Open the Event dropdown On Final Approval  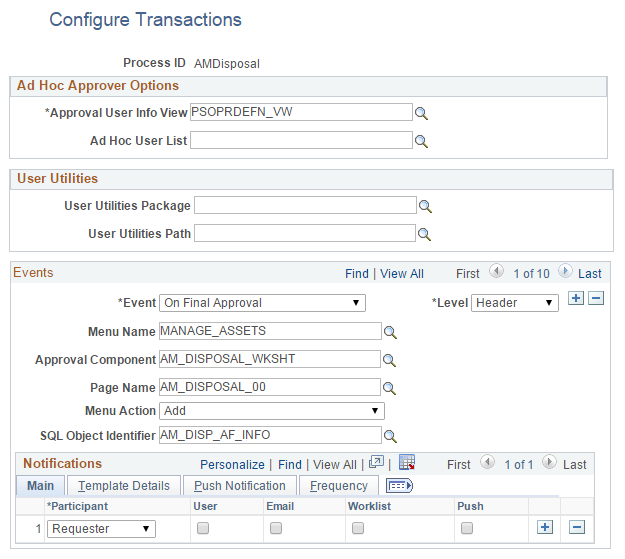pos(262,303)
